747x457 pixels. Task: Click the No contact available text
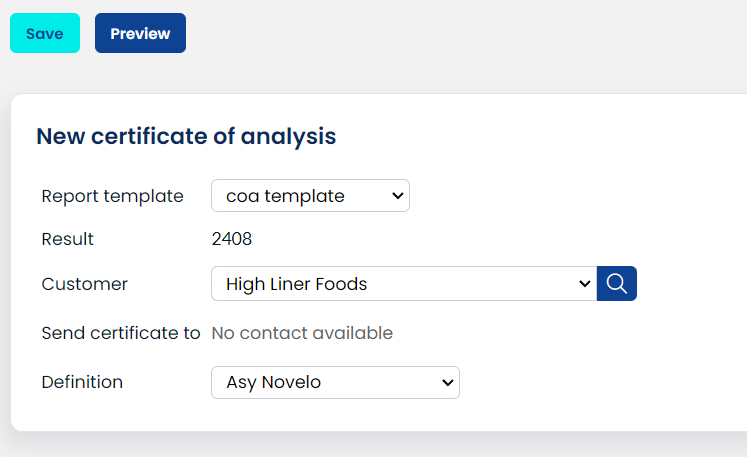[302, 333]
